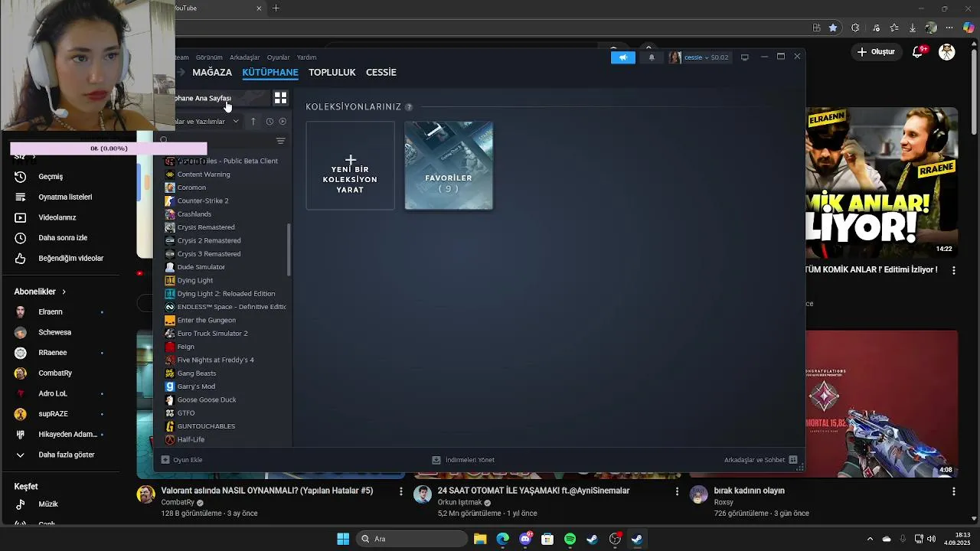The width and height of the screenshot is (980, 551).
Task: Click the library sort ascending arrow
Action: tap(253, 121)
